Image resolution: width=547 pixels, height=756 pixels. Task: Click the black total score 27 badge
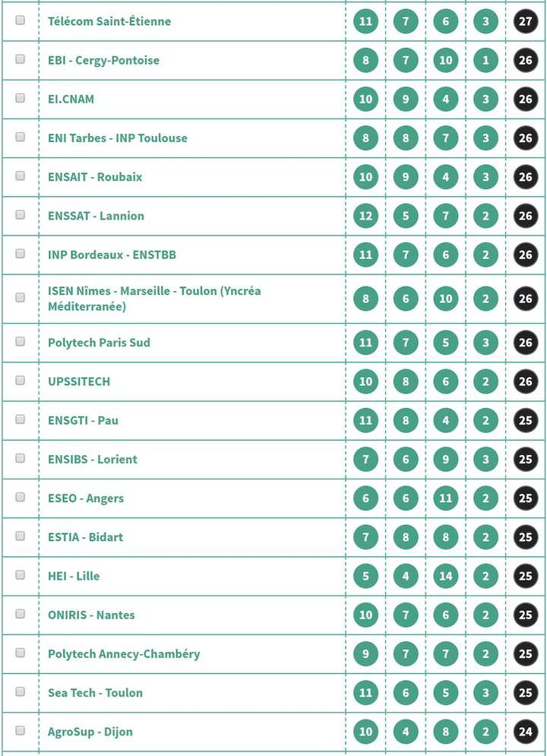click(526, 21)
